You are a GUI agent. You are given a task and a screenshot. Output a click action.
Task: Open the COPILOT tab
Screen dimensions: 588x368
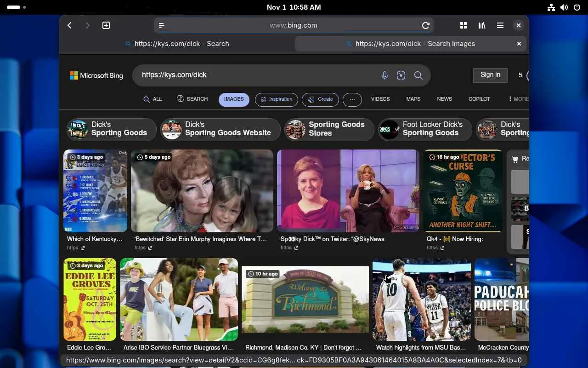tap(479, 99)
